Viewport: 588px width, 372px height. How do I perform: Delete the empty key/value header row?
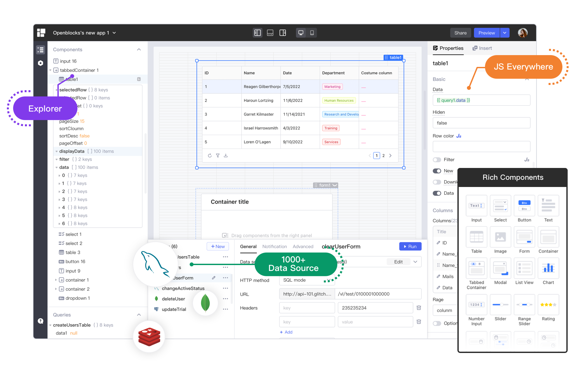[419, 322]
